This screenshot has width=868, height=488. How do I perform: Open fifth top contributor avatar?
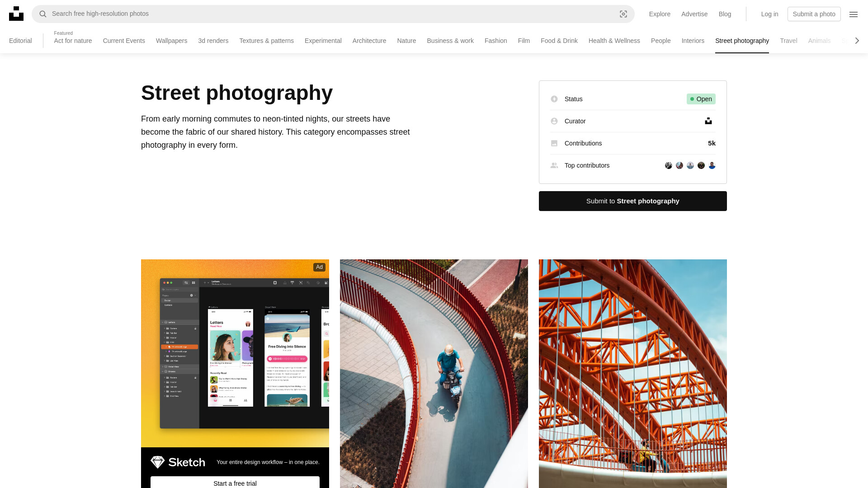[x=712, y=165]
